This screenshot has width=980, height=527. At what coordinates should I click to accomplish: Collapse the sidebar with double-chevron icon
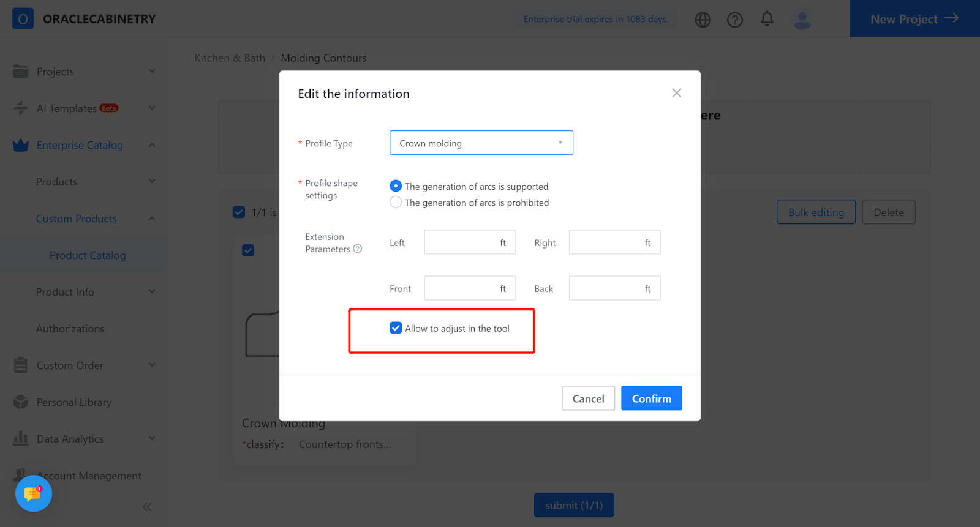click(147, 507)
